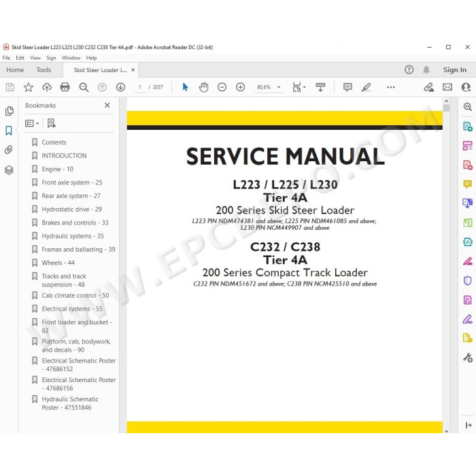This screenshot has width=476, height=476.
Task: Open the View menu
Action: [35, 58]
